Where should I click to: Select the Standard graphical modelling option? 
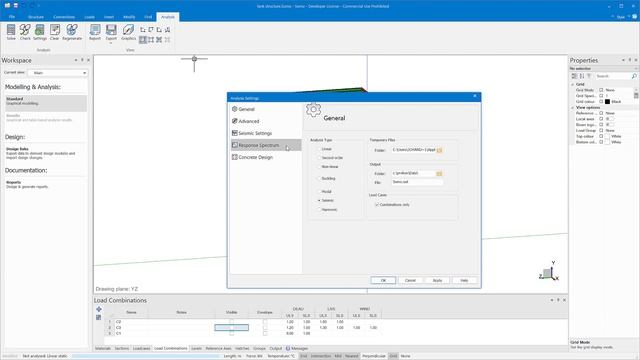point(46,103)
